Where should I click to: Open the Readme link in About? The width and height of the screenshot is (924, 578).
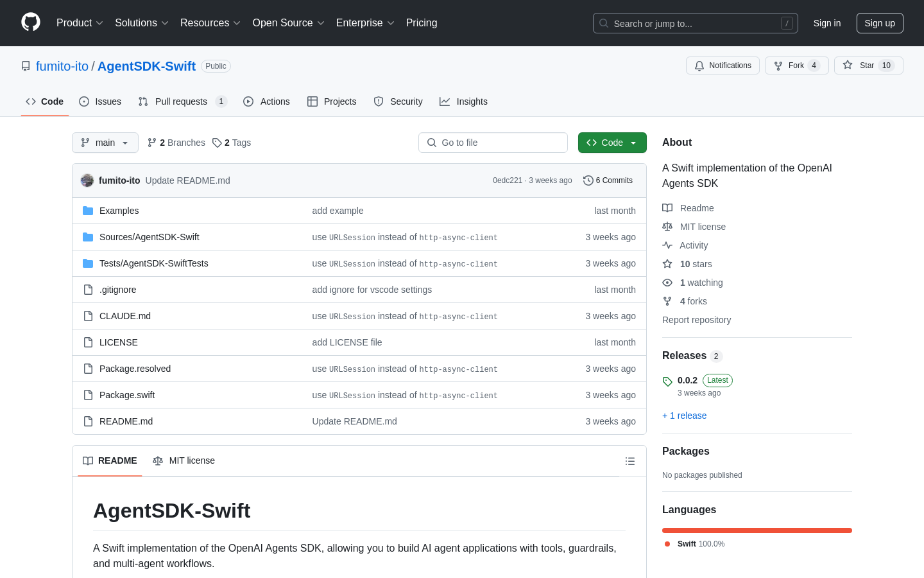tap(688, 208)
